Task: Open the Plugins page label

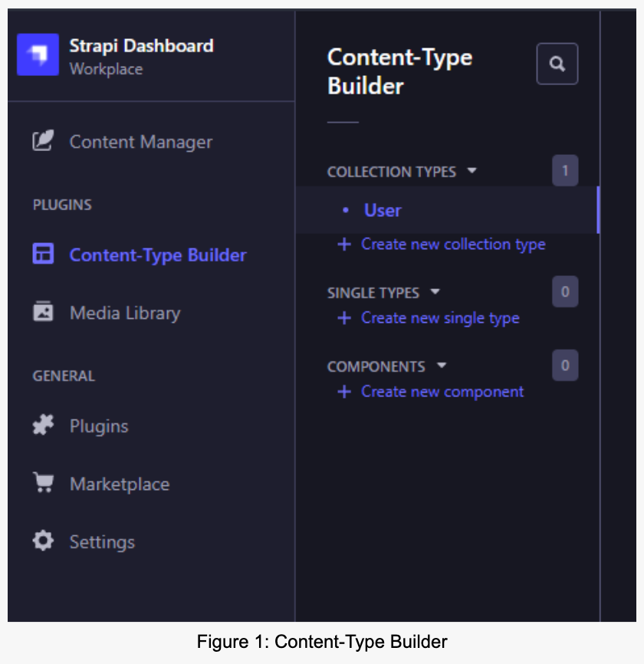Action: tap(99, 426)
